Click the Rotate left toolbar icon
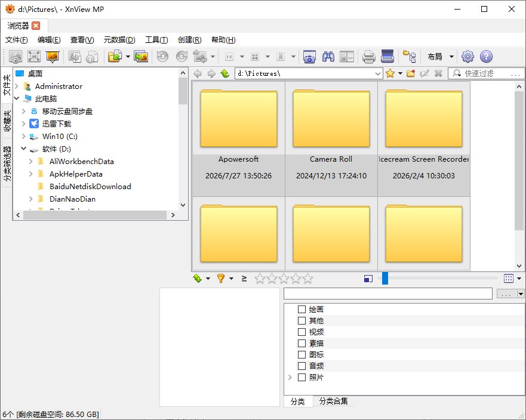This screenshot has height=420, width=526. pos(163,56)
